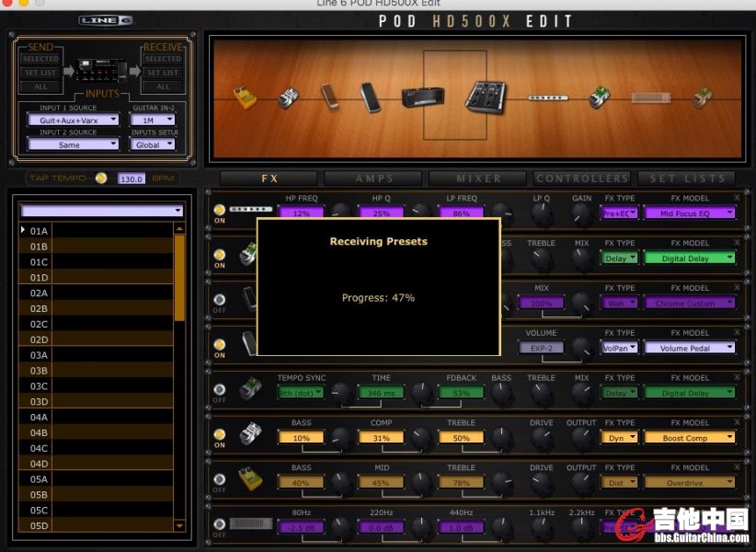Turn off the Mid Focus EQ effect
The height and width of the screenshot is (552, 756).
(x=219, y=210)
